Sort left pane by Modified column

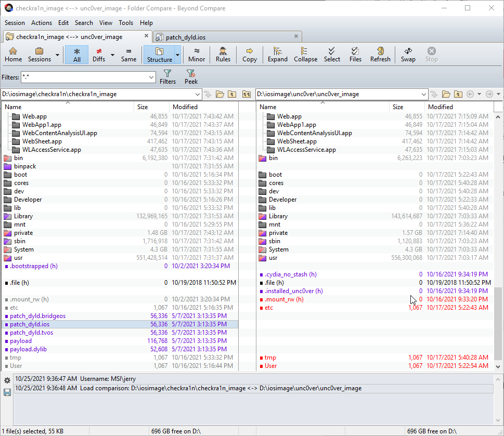pyautogui.click(x=203, y=107)
